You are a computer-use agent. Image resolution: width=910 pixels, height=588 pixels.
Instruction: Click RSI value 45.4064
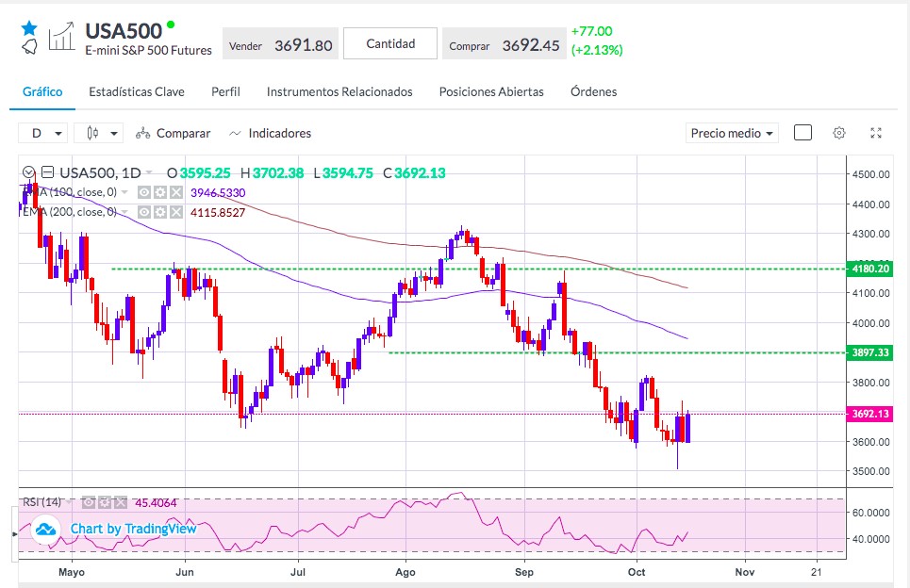click(156, 503)
